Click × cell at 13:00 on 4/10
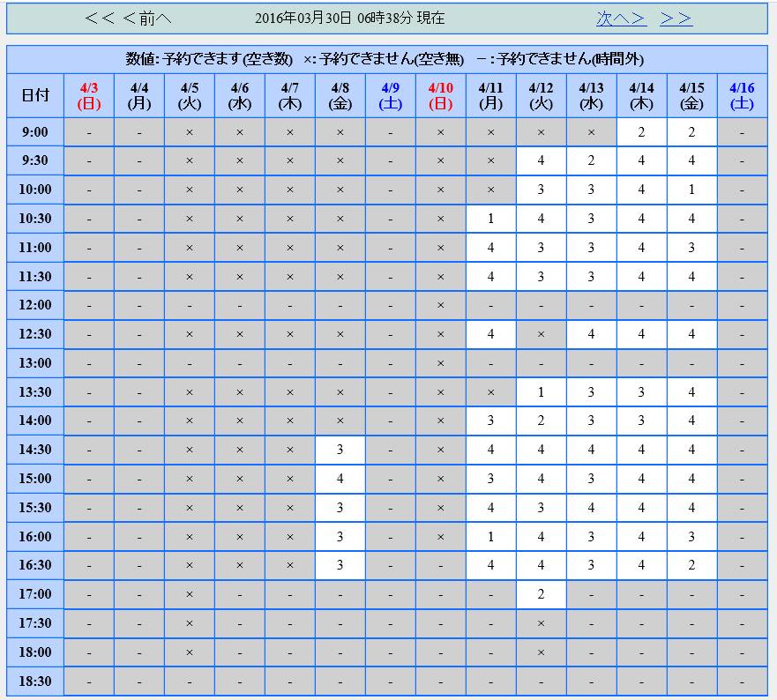Image resolution: width=777 pixels, height=700 pixels. (440, 363)
